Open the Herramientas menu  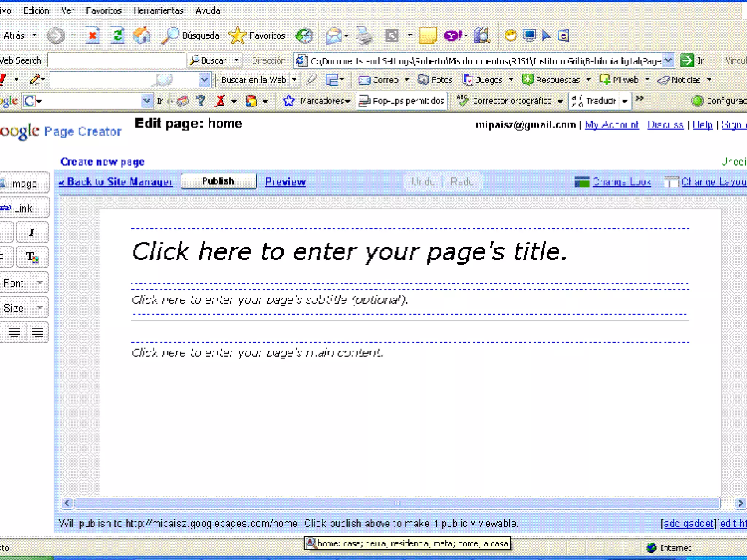158,11
